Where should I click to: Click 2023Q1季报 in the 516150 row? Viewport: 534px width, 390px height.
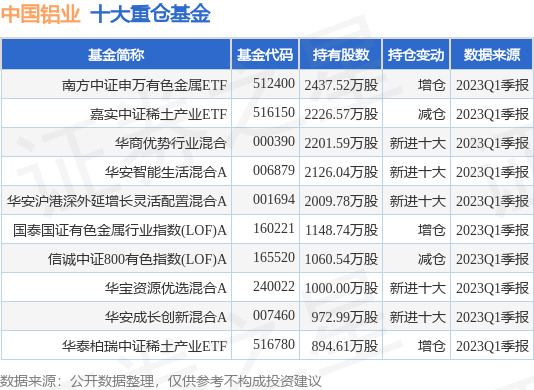coord(492,114)
